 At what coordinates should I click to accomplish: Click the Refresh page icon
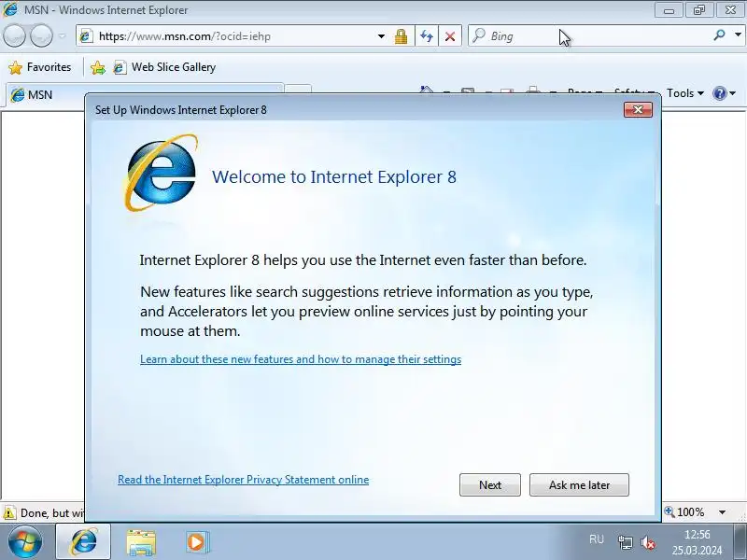[x=427, y=36]
